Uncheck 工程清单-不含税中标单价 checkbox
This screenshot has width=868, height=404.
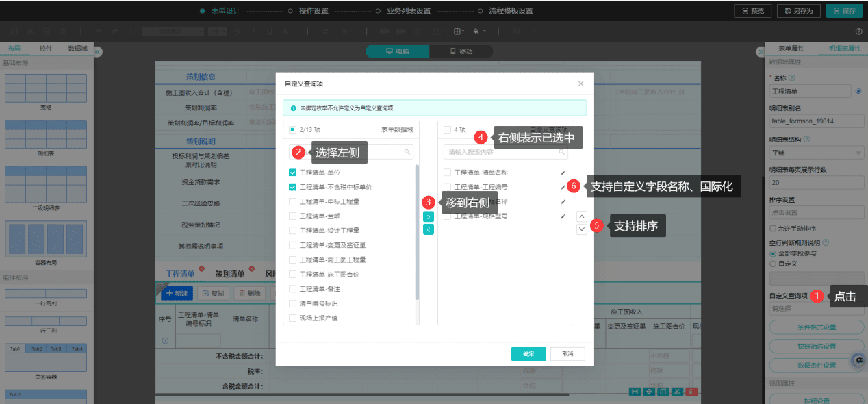pyautogui.click(x=292, y=187)
